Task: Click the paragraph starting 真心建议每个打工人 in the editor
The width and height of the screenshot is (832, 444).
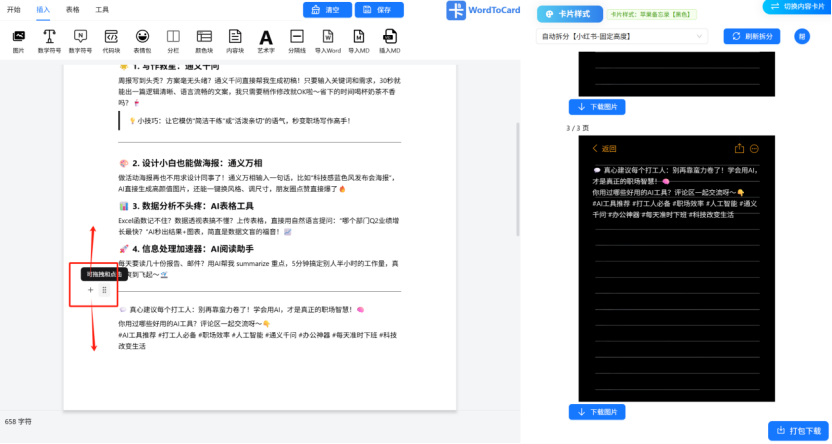Action: click(241, 309)
